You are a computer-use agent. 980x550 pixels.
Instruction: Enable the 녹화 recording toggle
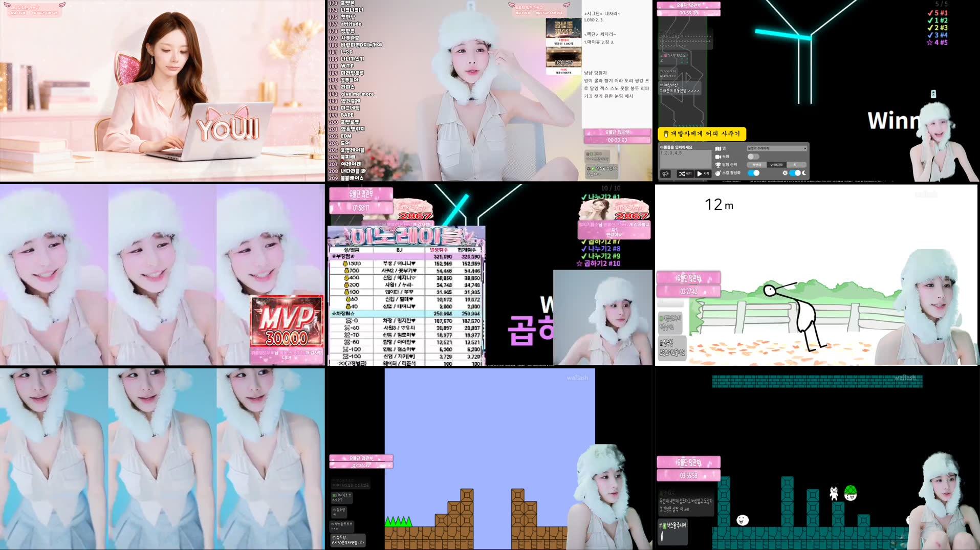click(753, 157)
